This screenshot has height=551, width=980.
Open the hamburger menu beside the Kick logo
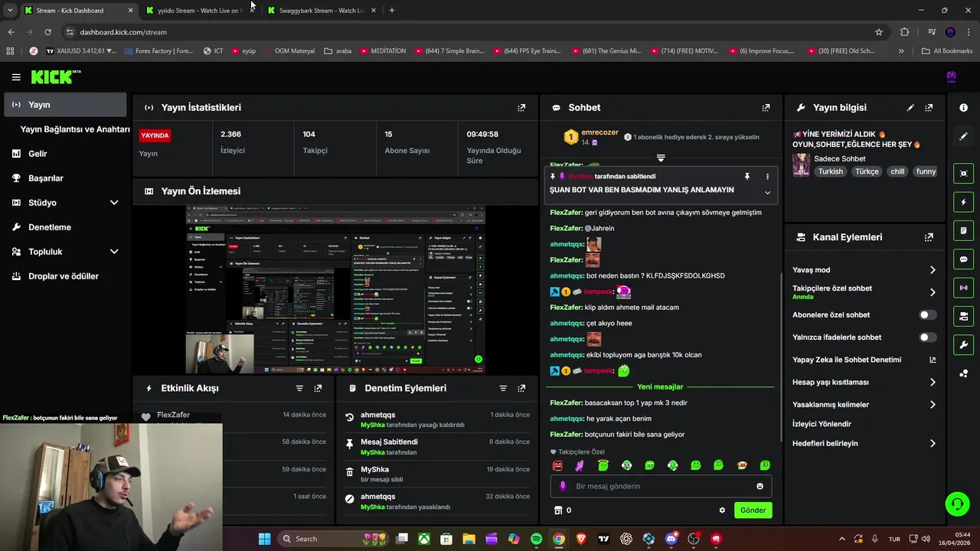16,77
